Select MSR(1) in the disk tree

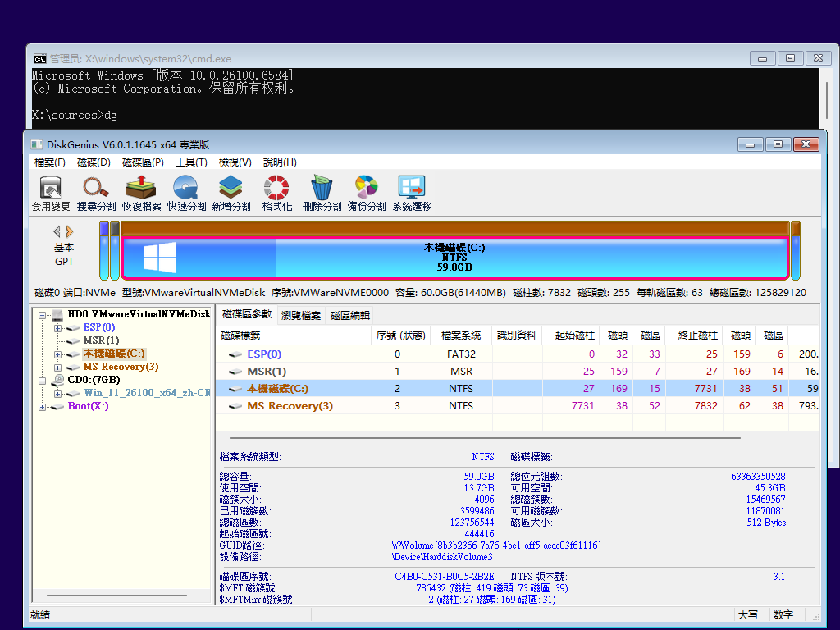point(101,340)
